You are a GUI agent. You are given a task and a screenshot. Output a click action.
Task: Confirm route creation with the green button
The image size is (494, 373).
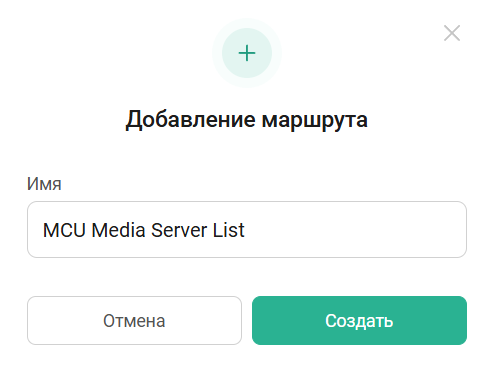pyautogui.click(x=359, y=320)
